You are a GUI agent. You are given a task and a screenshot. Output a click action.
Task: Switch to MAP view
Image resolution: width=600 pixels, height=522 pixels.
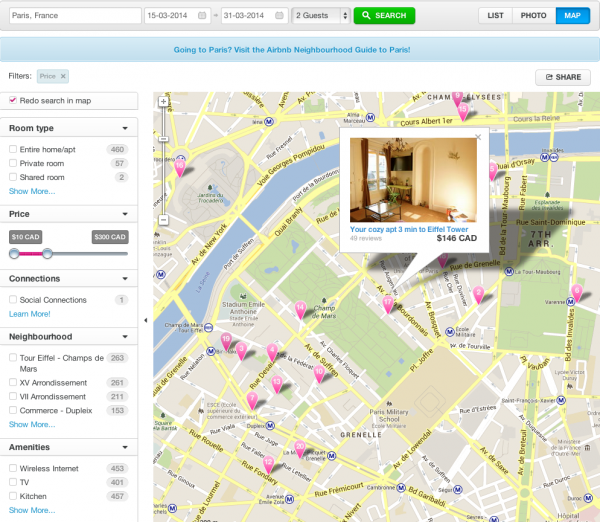pyautogui.click(x=572, y=16)
